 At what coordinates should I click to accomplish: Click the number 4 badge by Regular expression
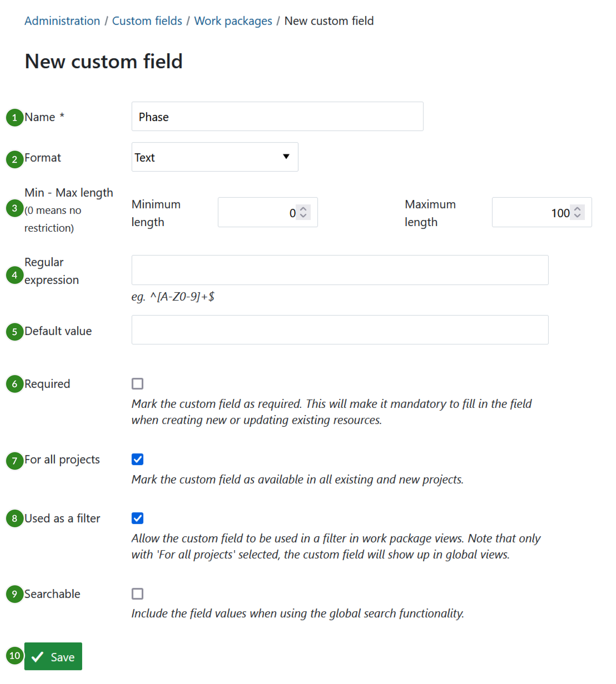(15, 275)
